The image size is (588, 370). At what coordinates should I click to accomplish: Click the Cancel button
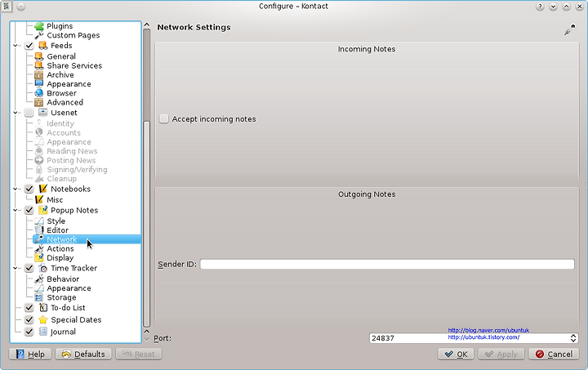click(554, 354)
